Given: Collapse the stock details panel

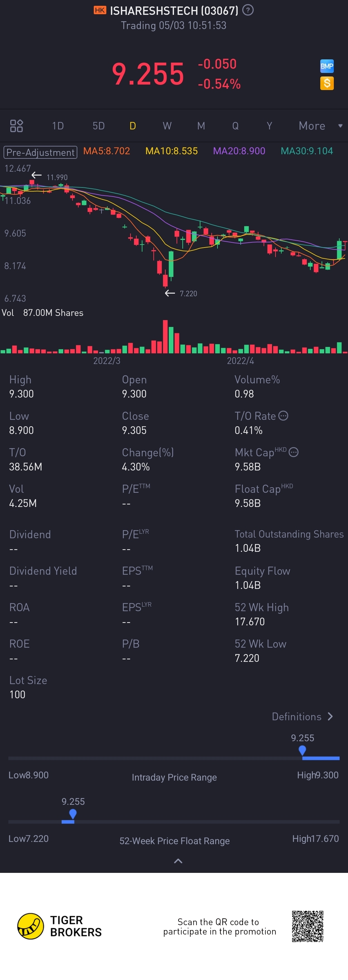Looking at the screenshot, I should [178, 861].
